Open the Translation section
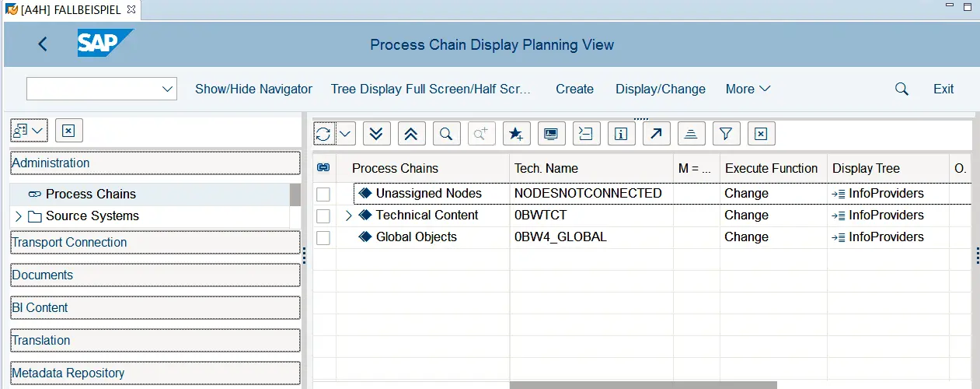This screenshot has height=389, width=980. click(x=155, y=340)
